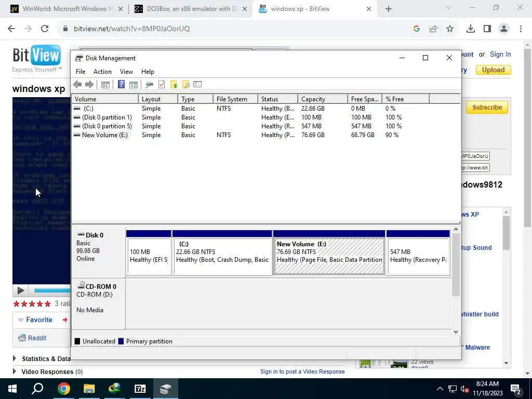Click the BitView logo on the page
532x399 pixels.
point(37,59)
